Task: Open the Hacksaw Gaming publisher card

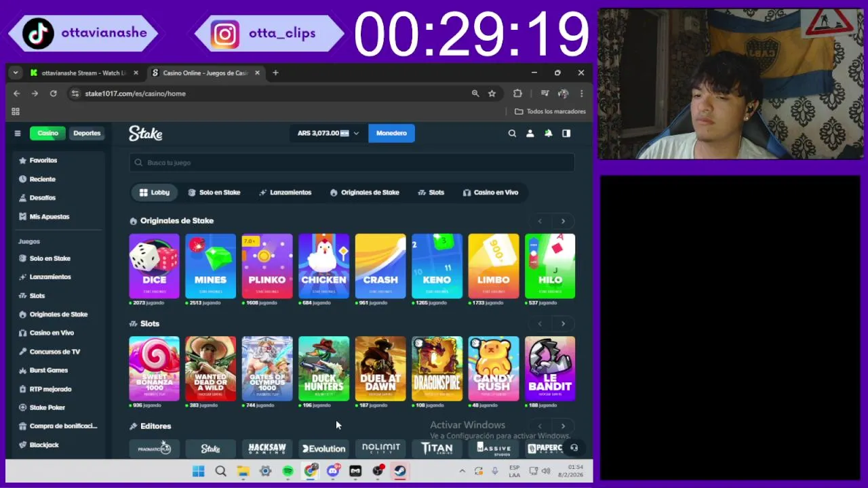Action: 267,449
